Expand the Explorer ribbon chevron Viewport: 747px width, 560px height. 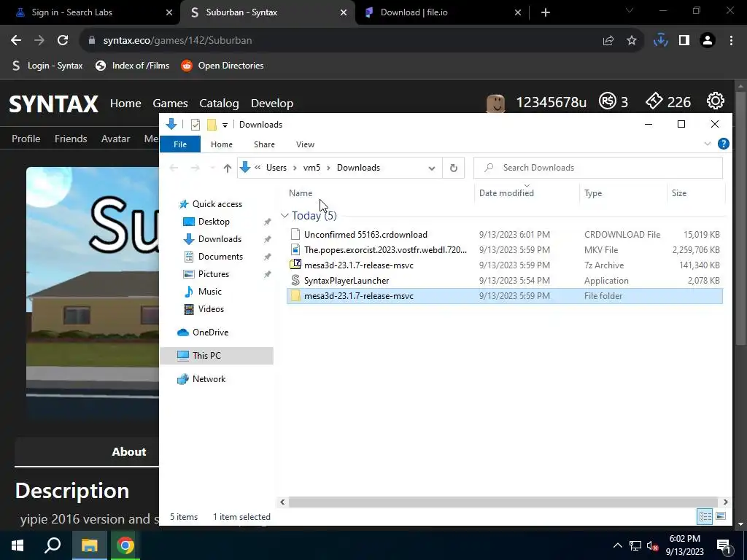(708, 144)
